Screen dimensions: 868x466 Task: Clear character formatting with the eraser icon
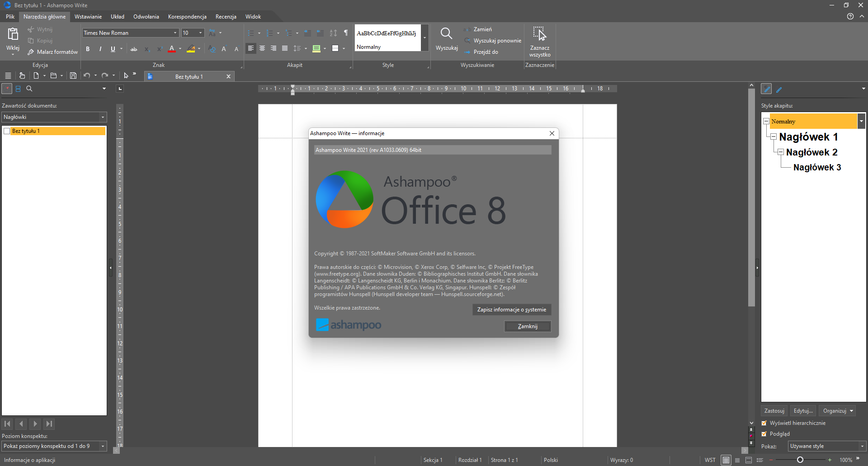[x=212, y=49]
